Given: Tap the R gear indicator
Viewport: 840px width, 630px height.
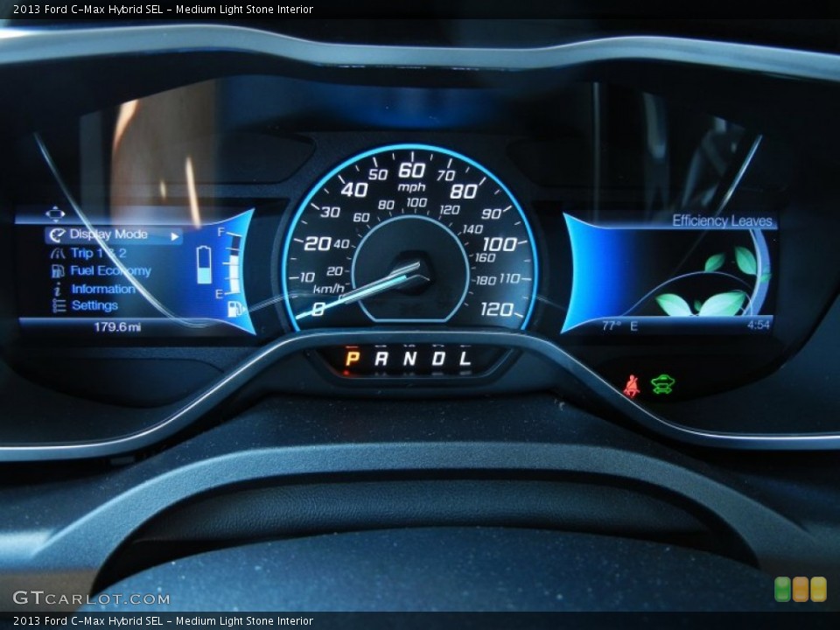Looking at the screenshot, I should (381, 359).
